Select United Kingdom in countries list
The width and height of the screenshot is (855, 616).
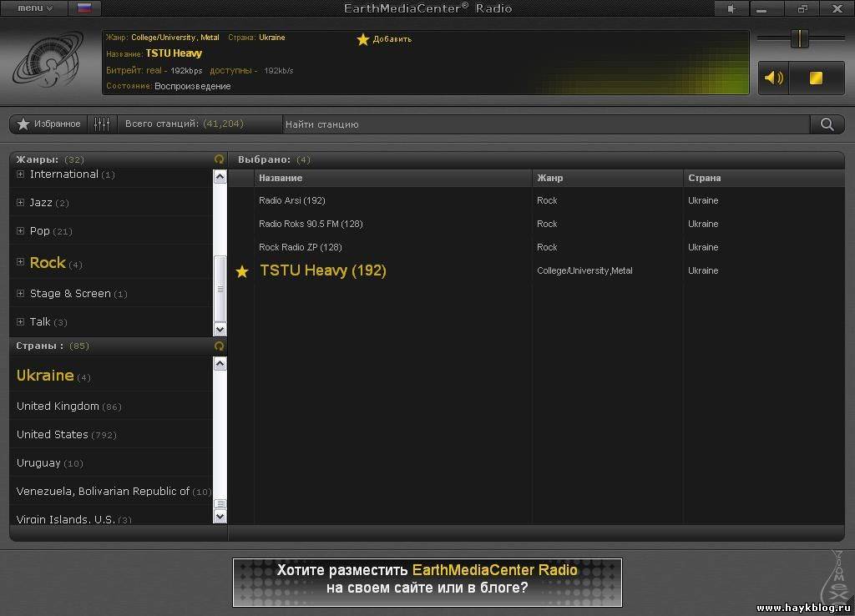pos(58,406)
